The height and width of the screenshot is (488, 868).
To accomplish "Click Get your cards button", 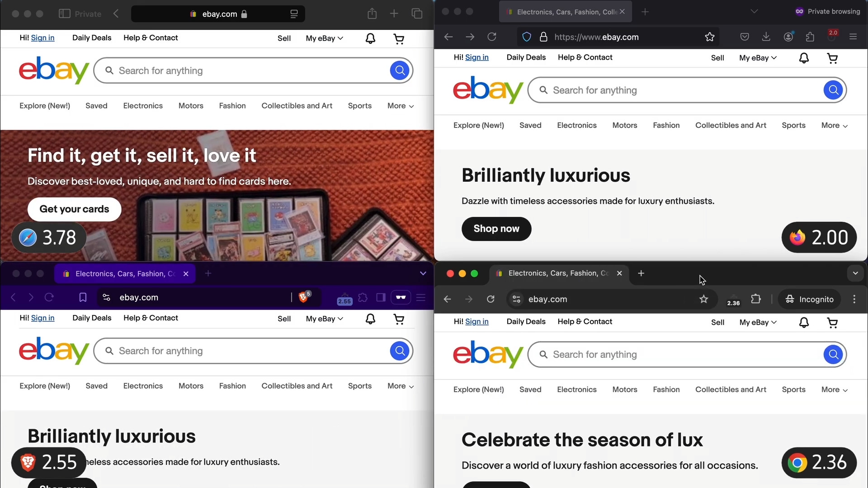I will (x=75, y=209).
